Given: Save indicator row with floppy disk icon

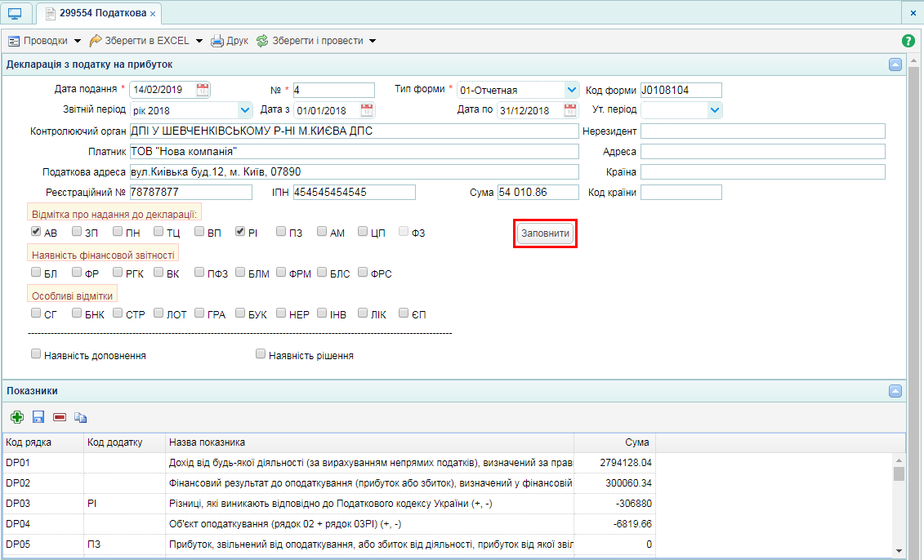Looking at the screenshot, I should click(38, 417).
